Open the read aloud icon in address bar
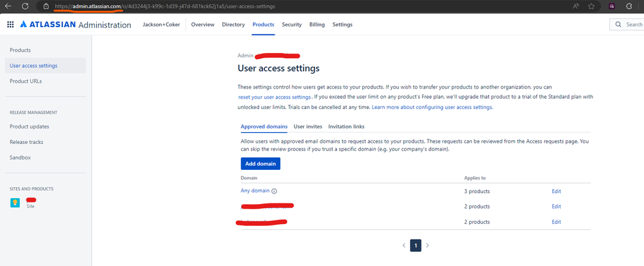Image resolution: width=644 pixels, height=266 pixels. 576,6
